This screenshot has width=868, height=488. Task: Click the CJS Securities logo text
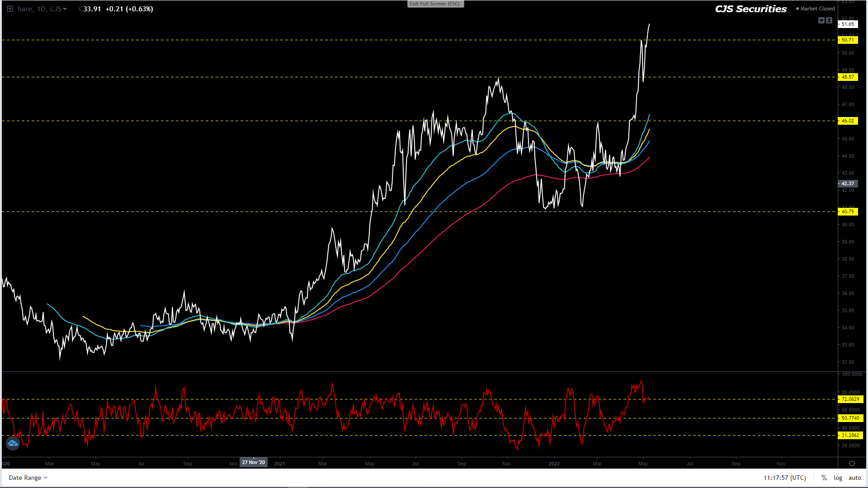[x=750, y=9]
